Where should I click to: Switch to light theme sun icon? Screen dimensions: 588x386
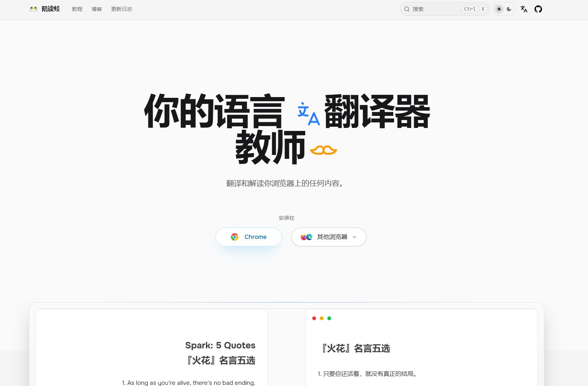(x=499, y=9)
